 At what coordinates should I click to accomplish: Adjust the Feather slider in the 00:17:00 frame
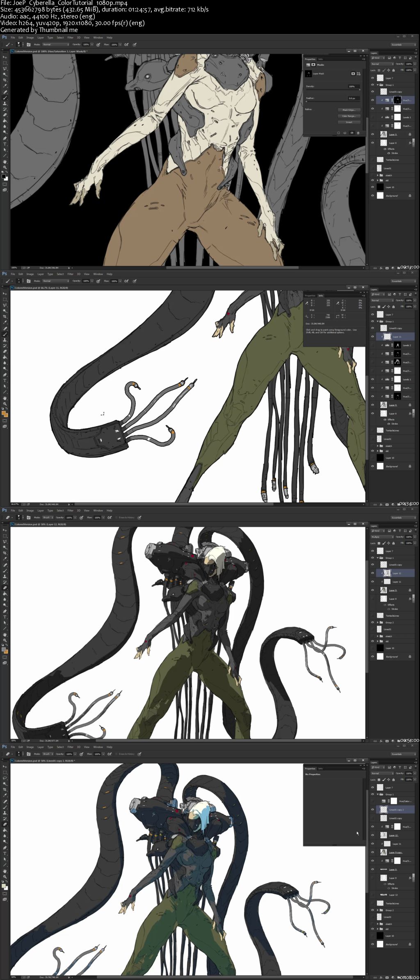[x=333, y=101]
